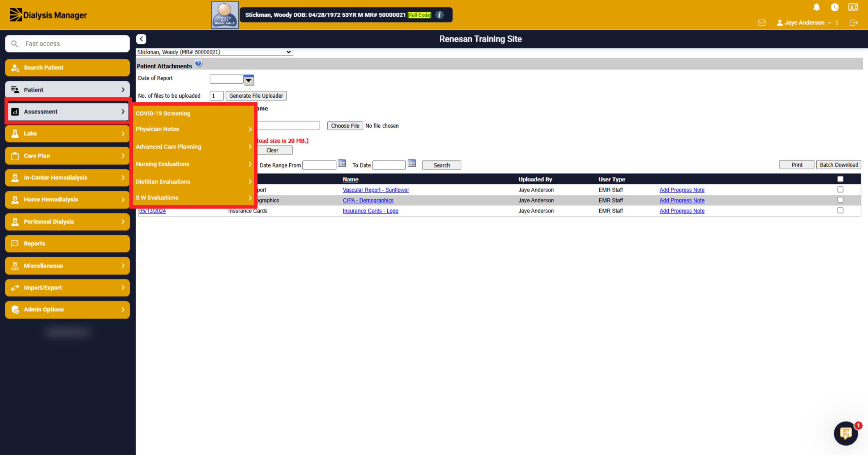Click the Dialysis Manager logo
This screenshot has height=455, width=868.
[48, 15]
